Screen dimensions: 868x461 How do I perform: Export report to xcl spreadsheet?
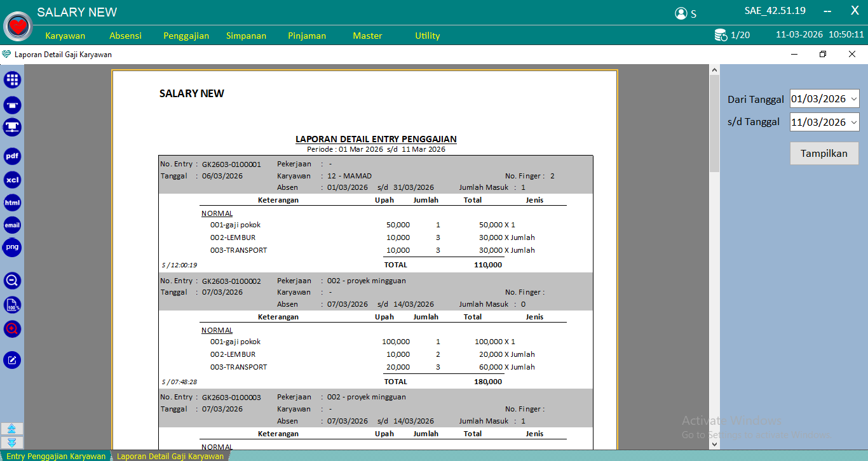[12, 180]
